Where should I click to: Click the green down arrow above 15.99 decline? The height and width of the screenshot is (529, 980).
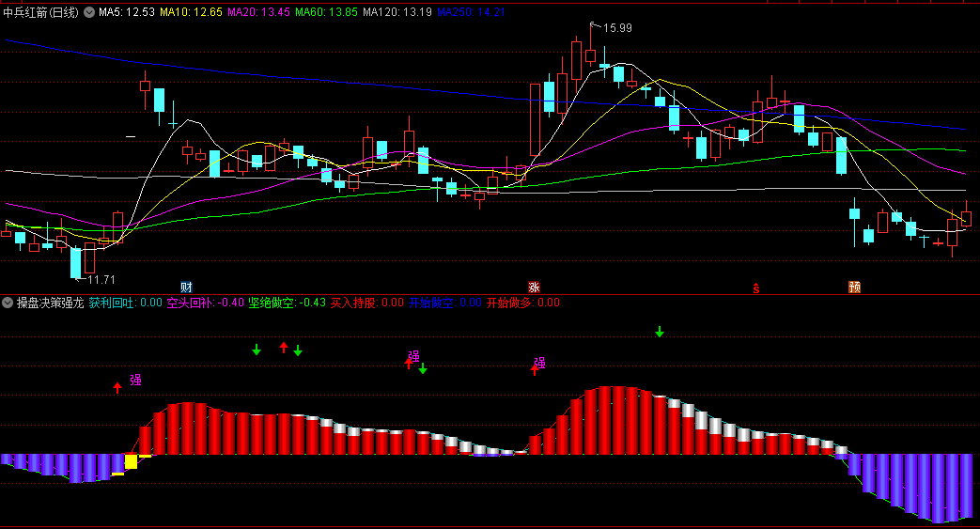click(x=660, y=332)
